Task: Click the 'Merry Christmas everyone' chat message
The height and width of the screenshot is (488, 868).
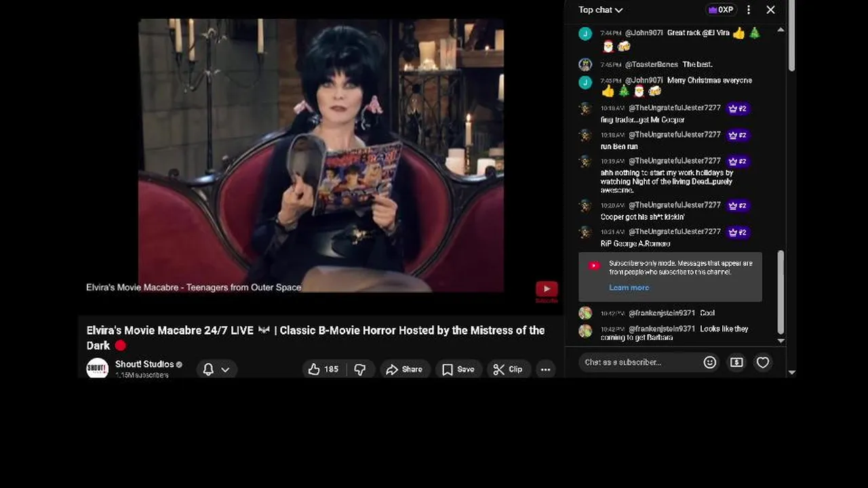Action: (x=709, y=80)
